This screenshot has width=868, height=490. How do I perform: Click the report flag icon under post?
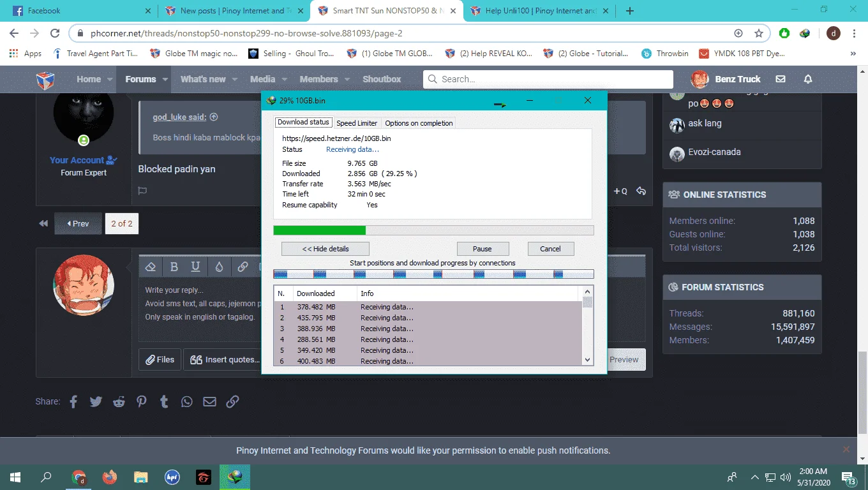click(x=143, y=191)
